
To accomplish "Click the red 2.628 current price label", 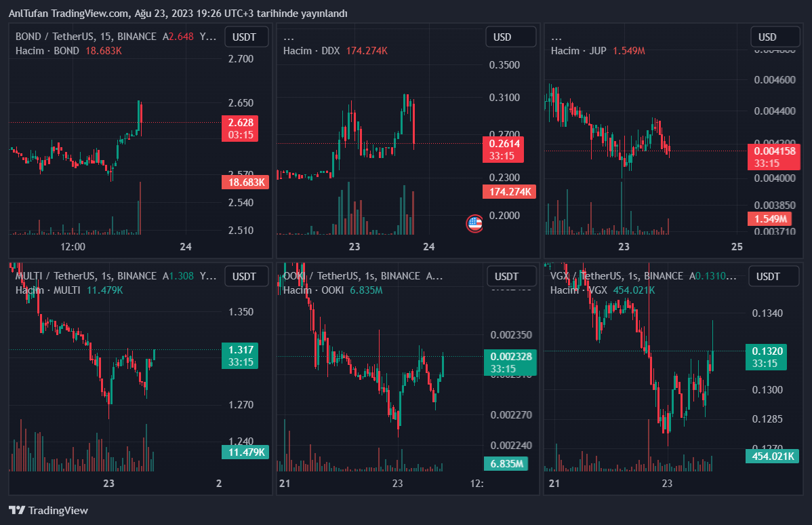I will pos(241,123).
